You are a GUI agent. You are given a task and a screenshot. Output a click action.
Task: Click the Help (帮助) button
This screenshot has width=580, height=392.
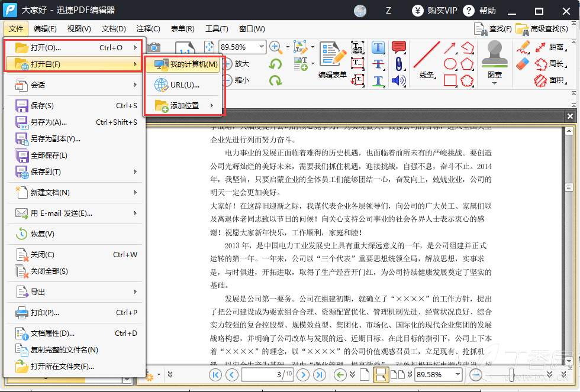(480, 11)
